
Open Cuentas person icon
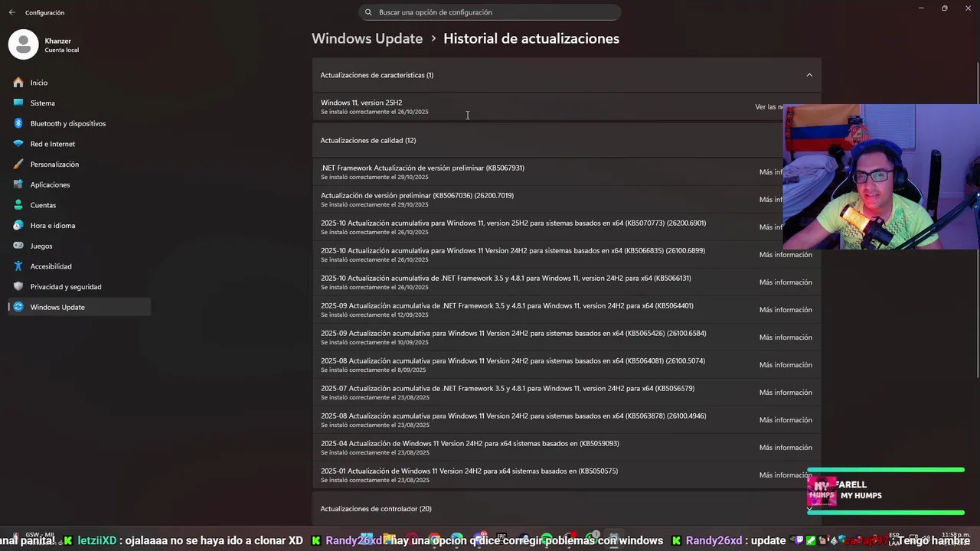coord(18,205)
